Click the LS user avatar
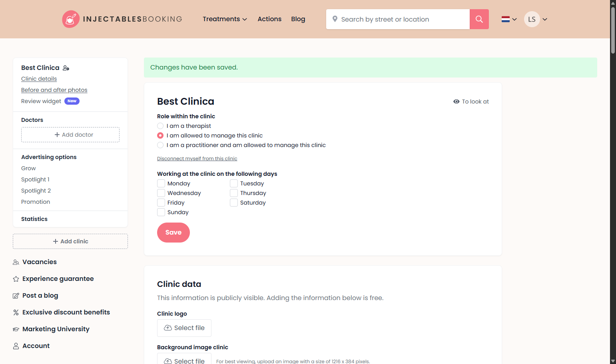 (532, 19)
